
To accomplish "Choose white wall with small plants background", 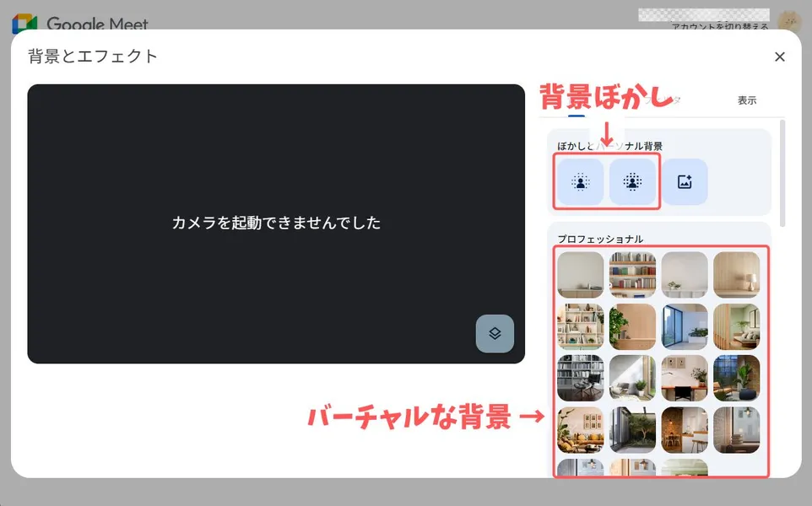I will [685, 275].
